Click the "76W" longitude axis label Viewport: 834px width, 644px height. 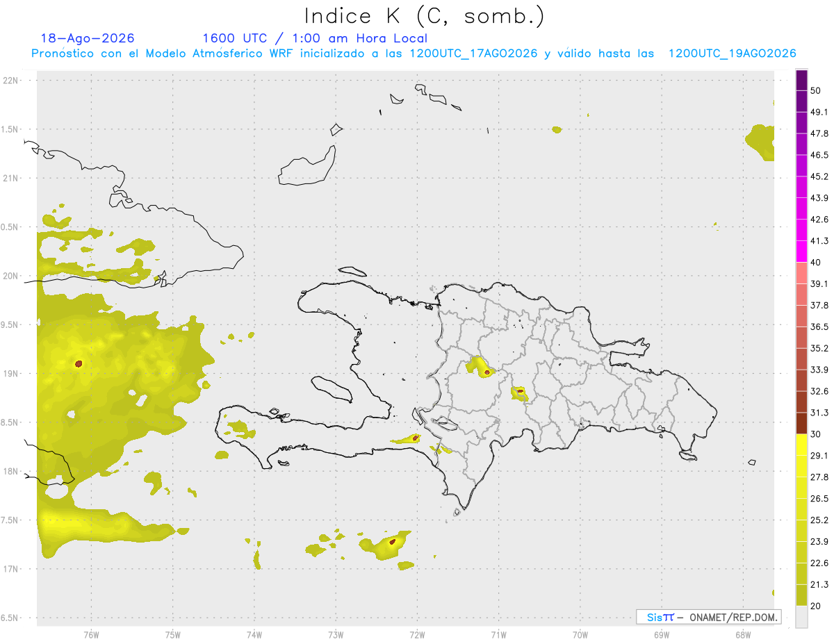(91, 635)
